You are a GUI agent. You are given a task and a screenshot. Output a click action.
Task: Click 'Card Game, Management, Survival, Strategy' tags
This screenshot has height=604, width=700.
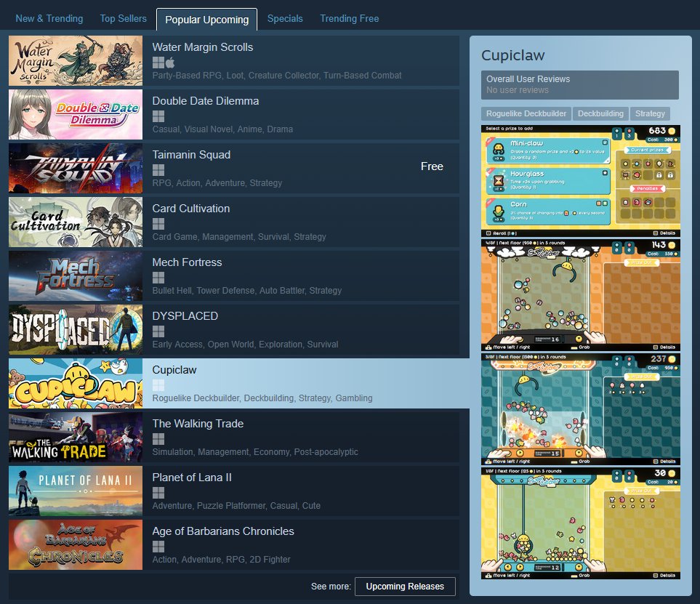click(239, 237)
